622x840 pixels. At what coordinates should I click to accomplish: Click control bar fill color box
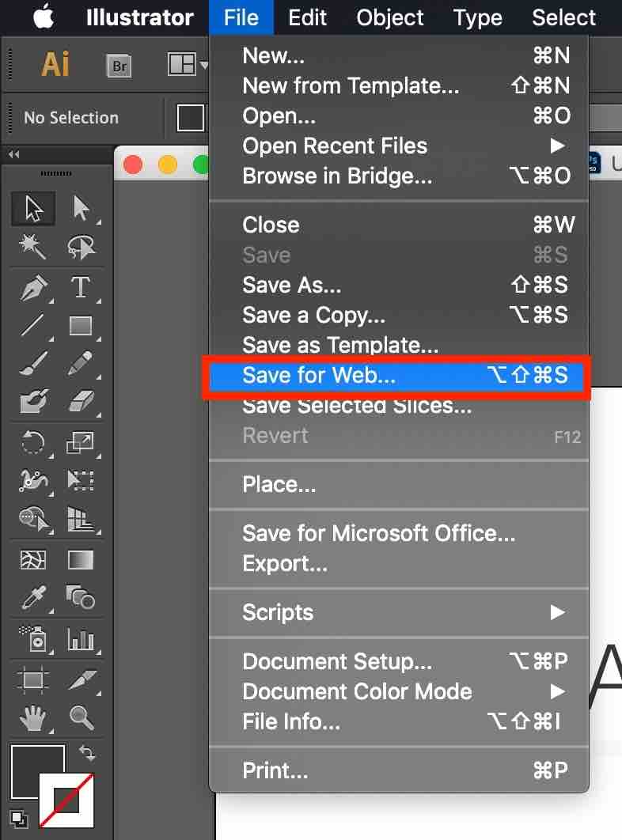(191, 118)
